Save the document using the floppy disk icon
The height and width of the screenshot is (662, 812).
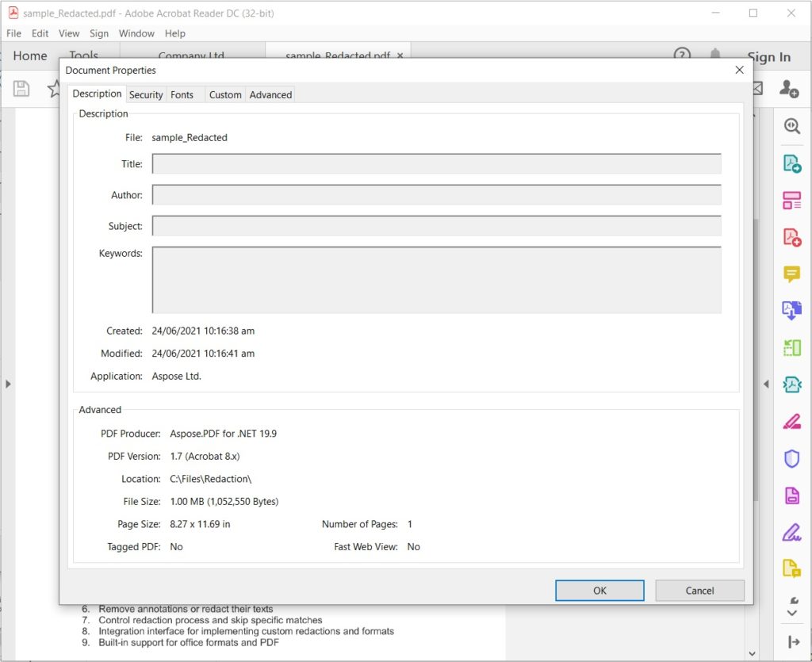point(21,89)
